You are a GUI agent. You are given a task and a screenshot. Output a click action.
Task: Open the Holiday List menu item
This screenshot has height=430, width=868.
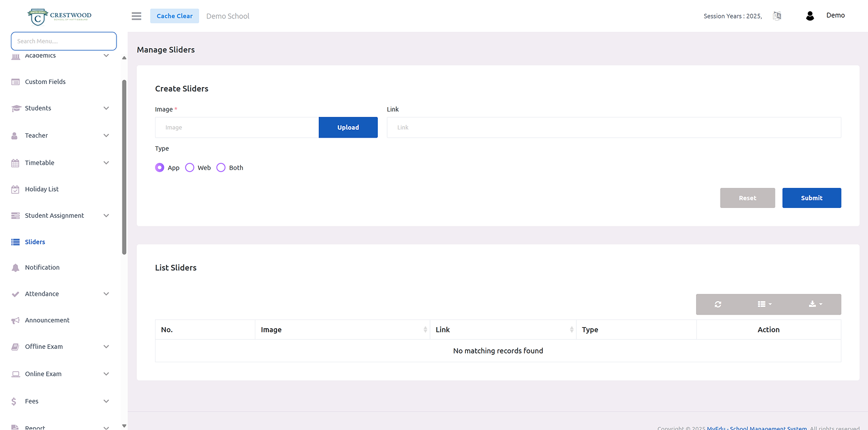[42, 190]
